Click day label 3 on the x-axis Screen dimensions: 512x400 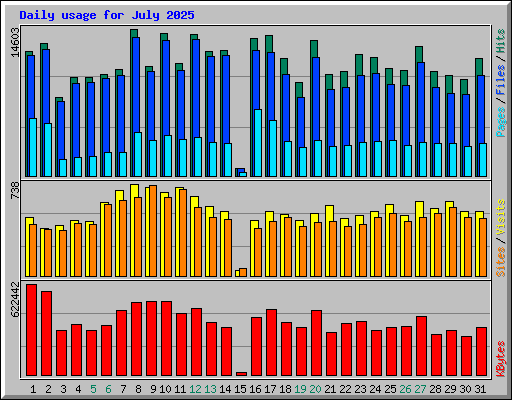coord(63,389)
